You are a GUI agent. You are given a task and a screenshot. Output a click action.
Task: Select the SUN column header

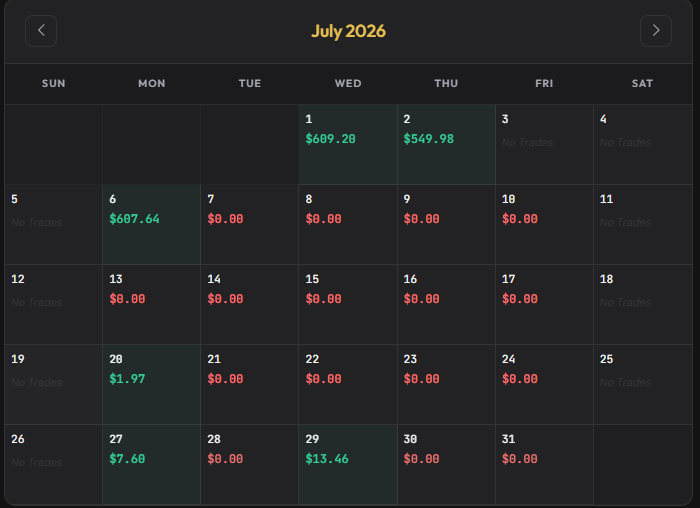pos(54,83)
